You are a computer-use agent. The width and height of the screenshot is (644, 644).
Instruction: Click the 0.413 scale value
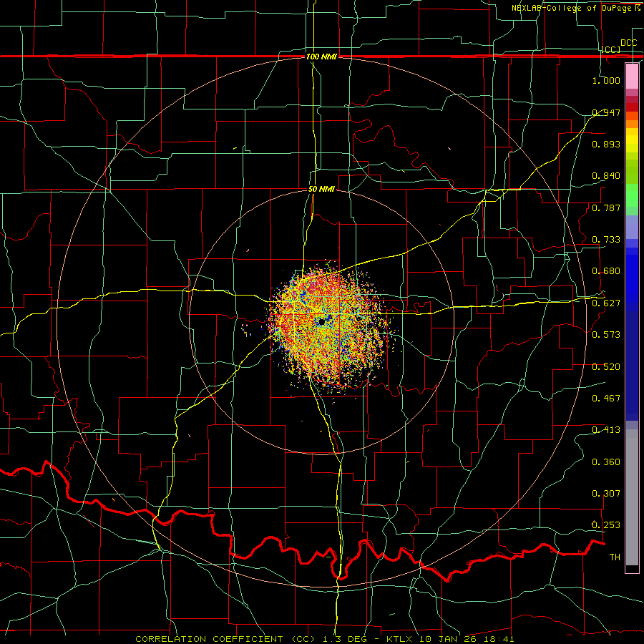[606, 430]
